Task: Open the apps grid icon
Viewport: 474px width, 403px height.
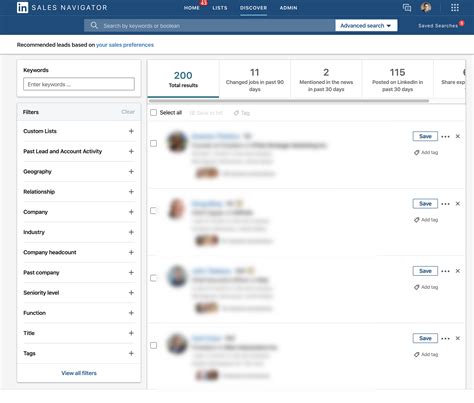Action: tap(455, 7)
